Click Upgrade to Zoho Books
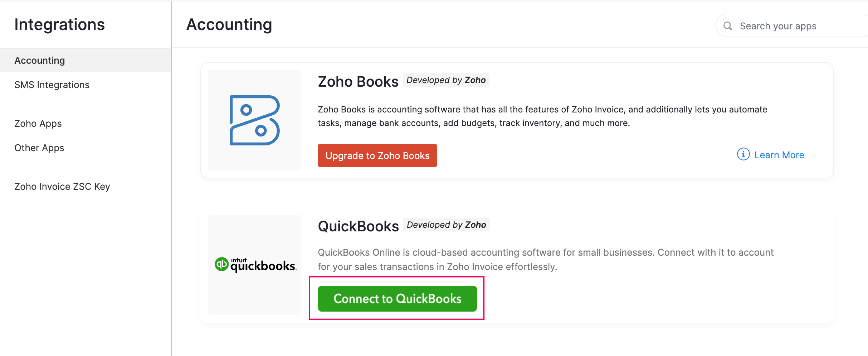 377,155
